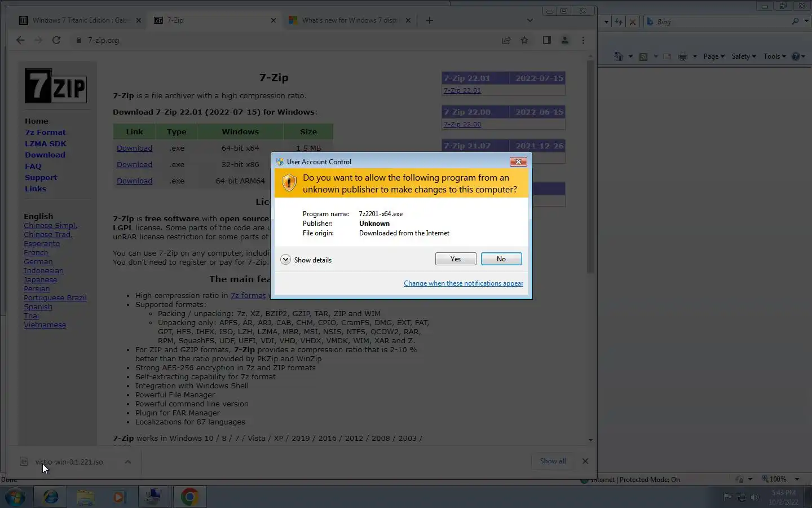The height and width of the screenshot is (508, 812).
Task: Click Google Chrome taskbar icon
Action: coord(189,497)
